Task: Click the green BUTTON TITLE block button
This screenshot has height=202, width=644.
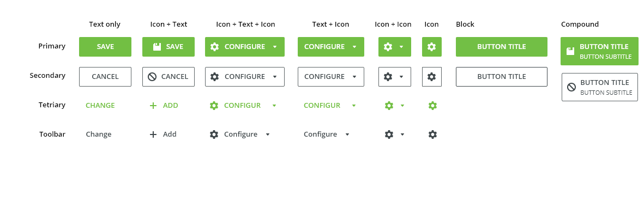Action: (x=502, y=47)
